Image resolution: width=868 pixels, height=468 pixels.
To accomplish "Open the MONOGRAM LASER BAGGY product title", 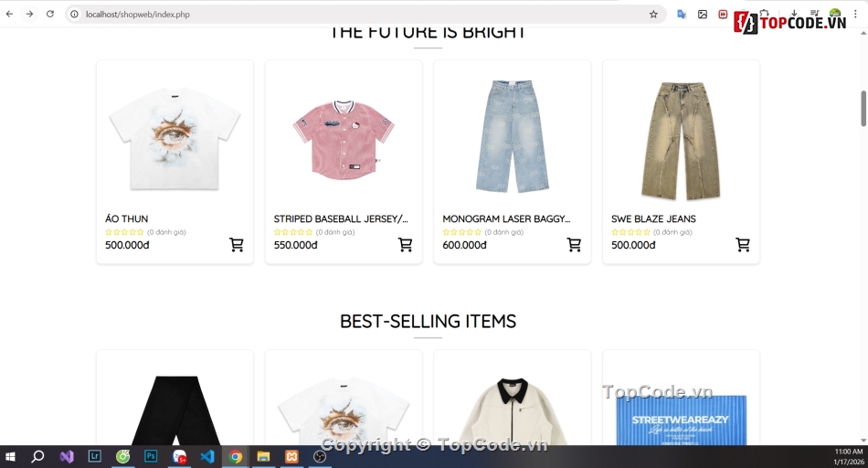I will [x=506, y=218].
